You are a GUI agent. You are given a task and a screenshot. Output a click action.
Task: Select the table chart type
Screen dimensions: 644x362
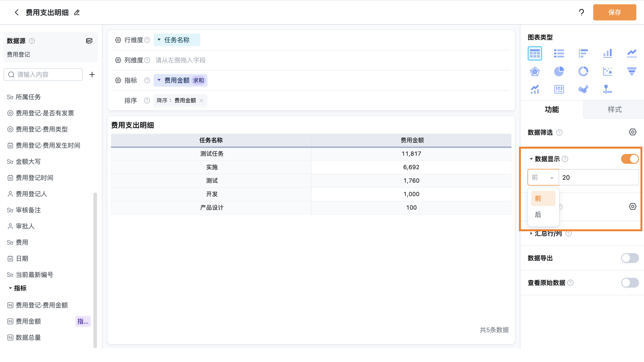click(x=535, y=53)
